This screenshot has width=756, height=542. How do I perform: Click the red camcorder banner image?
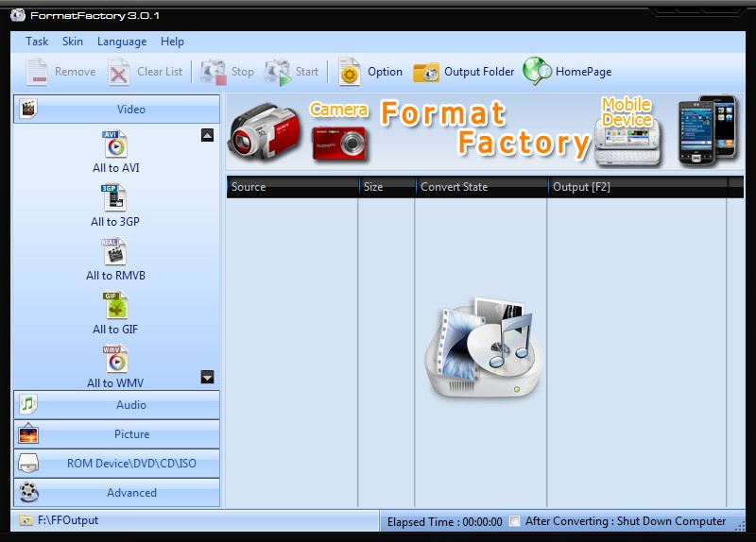click(265, 131)
